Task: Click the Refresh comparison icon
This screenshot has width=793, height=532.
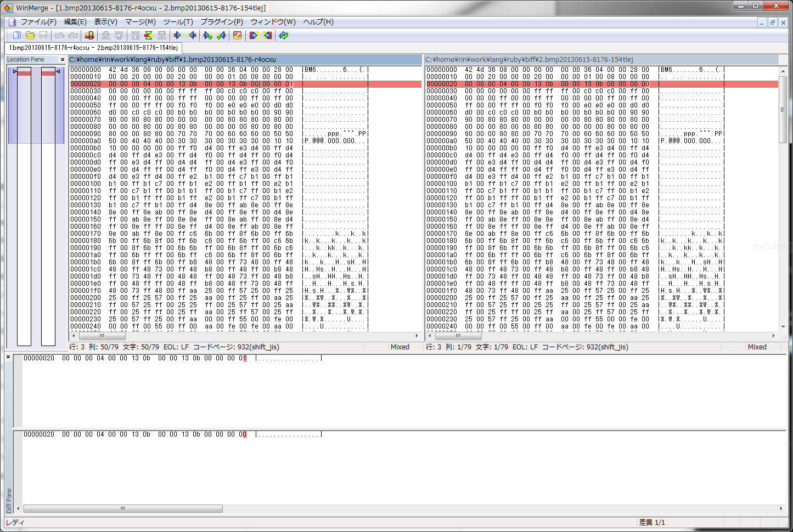Action: 284,36
